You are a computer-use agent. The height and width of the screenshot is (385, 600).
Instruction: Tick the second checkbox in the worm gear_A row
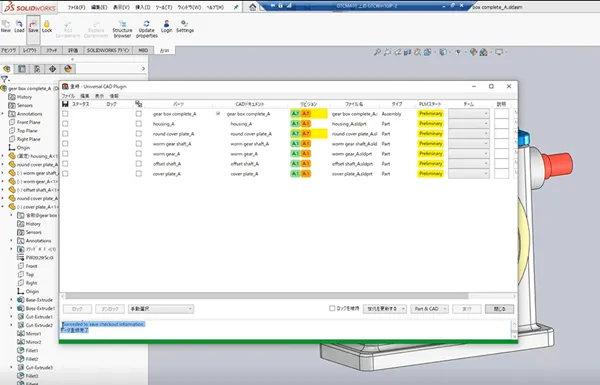pyautogui.click(x=139, y=153)
